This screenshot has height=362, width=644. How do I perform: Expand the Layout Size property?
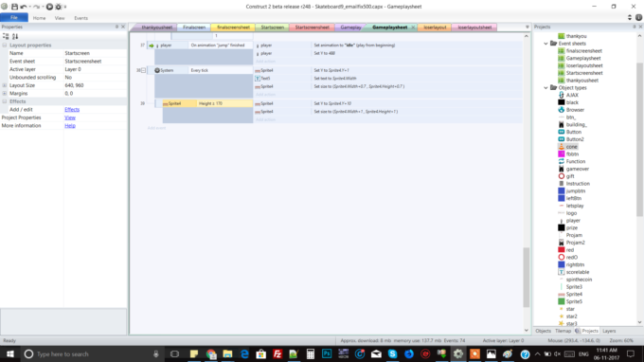[x=5, y=85]
